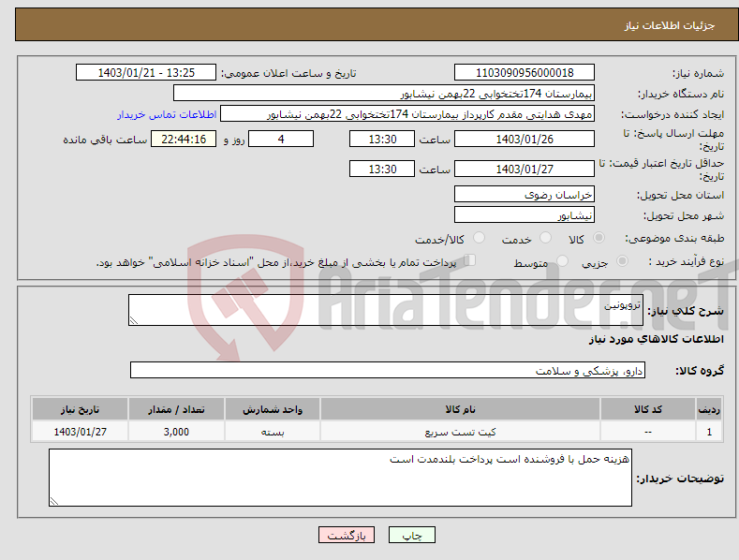Click the بازگشت (back) button

click(347, 535)
